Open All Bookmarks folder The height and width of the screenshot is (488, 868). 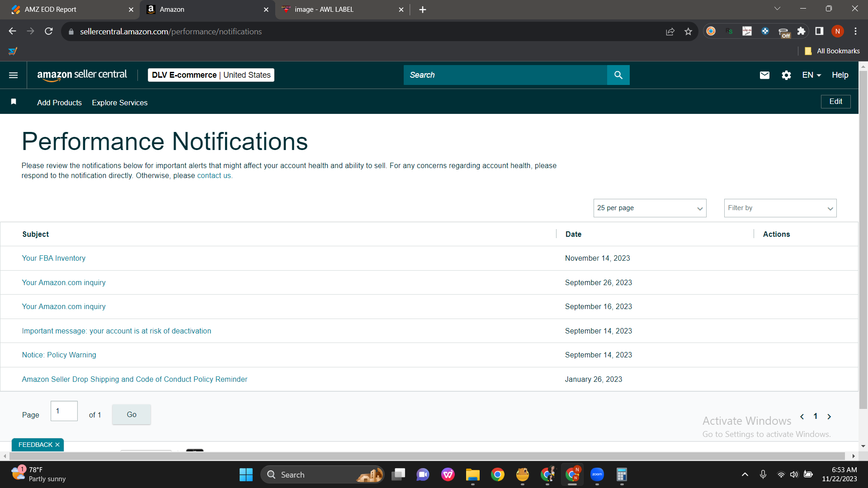pyautogui.click(x=832, y=51)
